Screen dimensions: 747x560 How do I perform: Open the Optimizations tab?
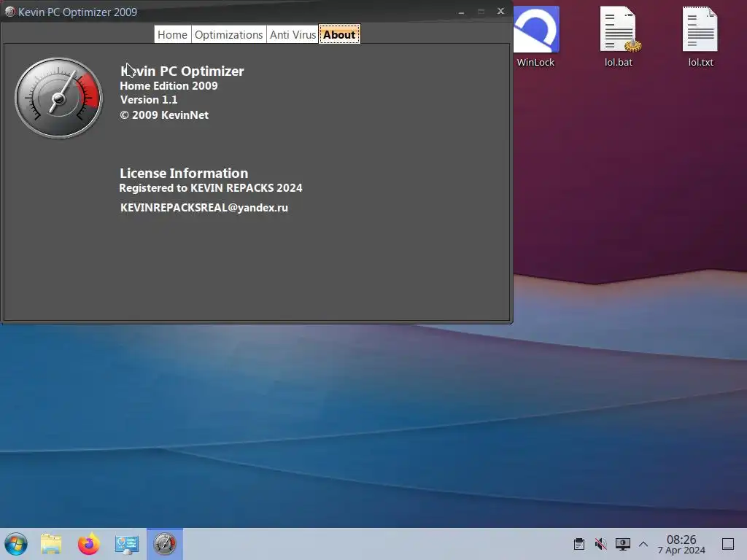(x=228, y=34)
